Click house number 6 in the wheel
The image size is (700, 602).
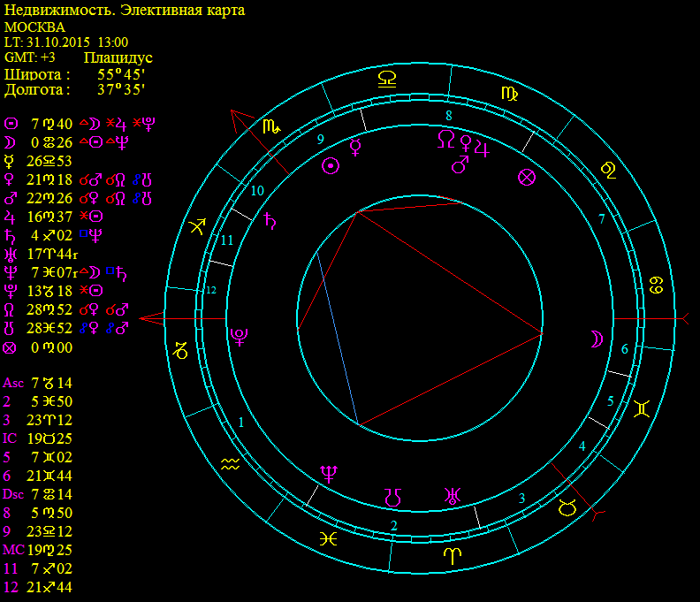625,349
